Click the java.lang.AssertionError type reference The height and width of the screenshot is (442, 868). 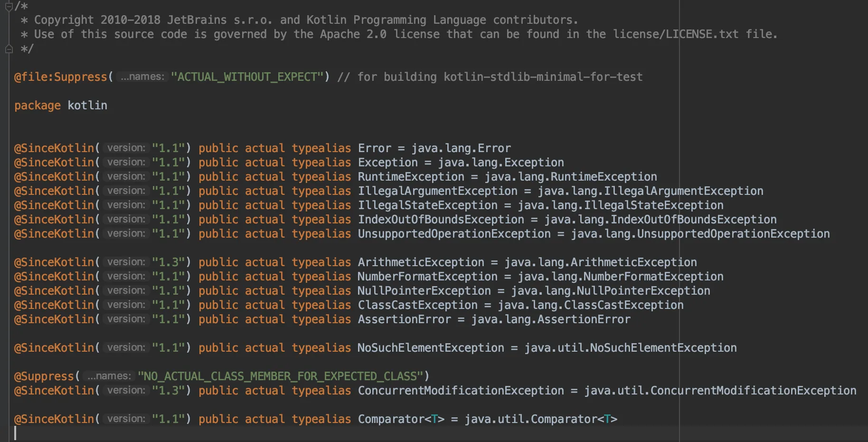tap(551, 319)
